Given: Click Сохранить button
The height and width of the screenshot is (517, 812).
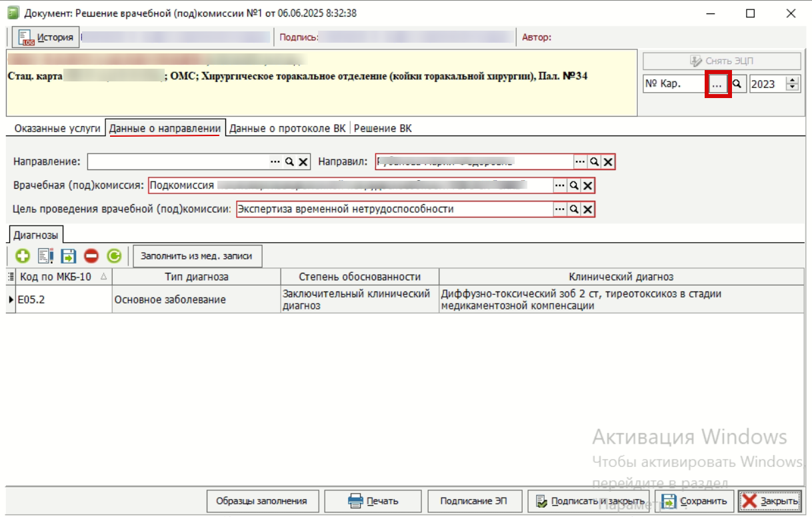Looking at the screenshot, I should [x=695, y=500].
